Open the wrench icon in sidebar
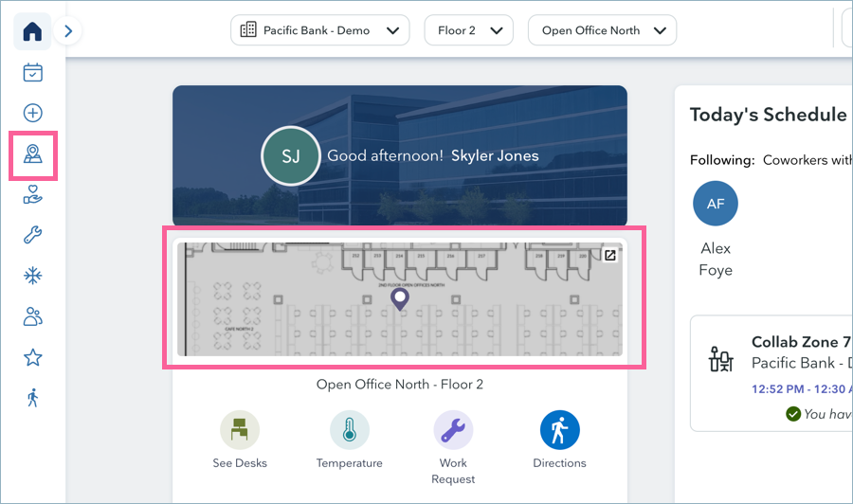Image resolution: width=853 pixels, height=504 pixels. pyautogui.click(x=32, y=236)
